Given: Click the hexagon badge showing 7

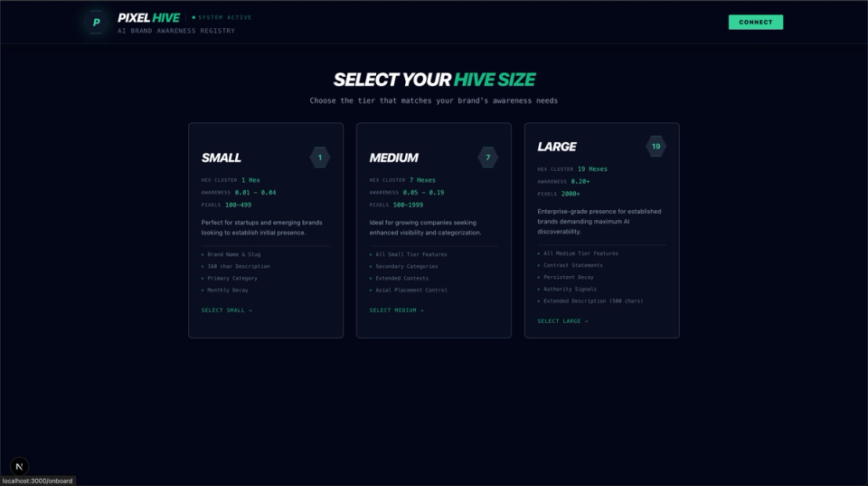Looking at the screenshot, I should (487, 157).
